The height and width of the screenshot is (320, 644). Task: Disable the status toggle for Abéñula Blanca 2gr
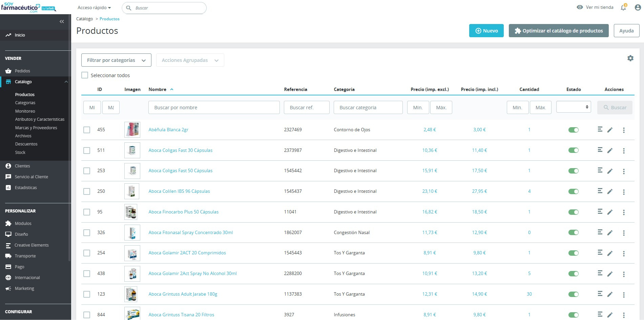(574, 130)
